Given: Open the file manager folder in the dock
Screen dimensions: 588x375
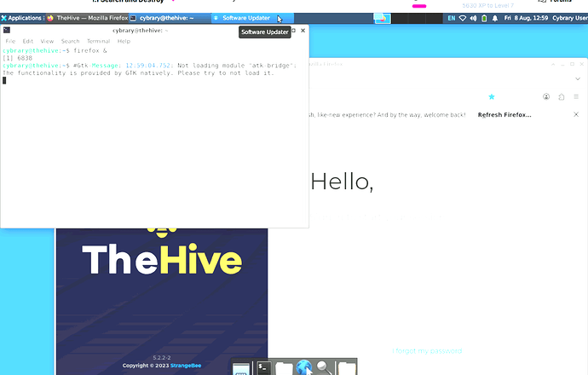Looking at the screenshot, I should pos(284,368).
